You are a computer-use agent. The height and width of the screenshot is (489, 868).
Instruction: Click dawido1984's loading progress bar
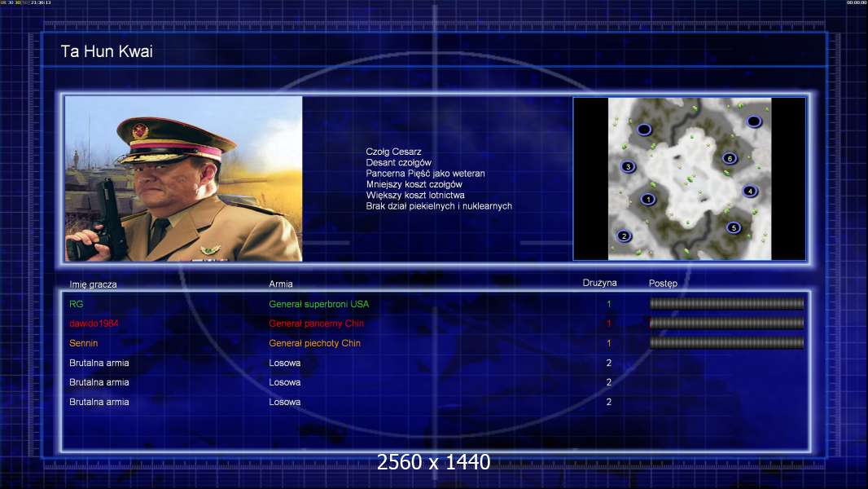[727, 323]
